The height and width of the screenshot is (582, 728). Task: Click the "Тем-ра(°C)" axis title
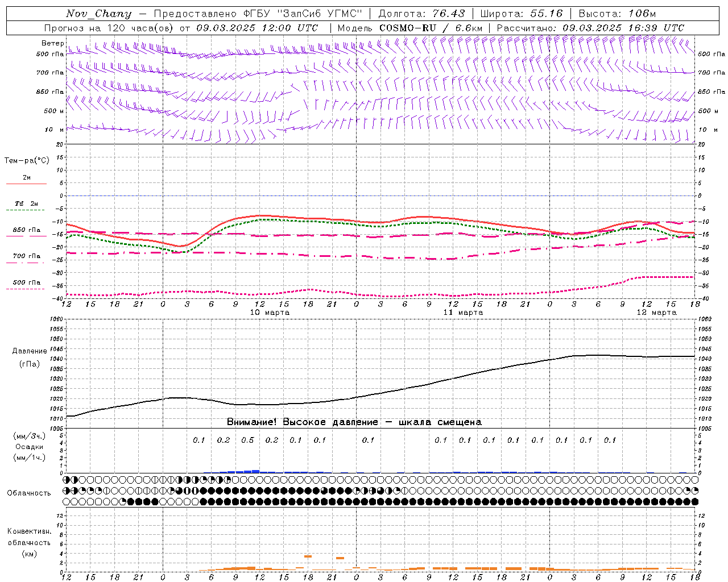(x=27, y=160)
